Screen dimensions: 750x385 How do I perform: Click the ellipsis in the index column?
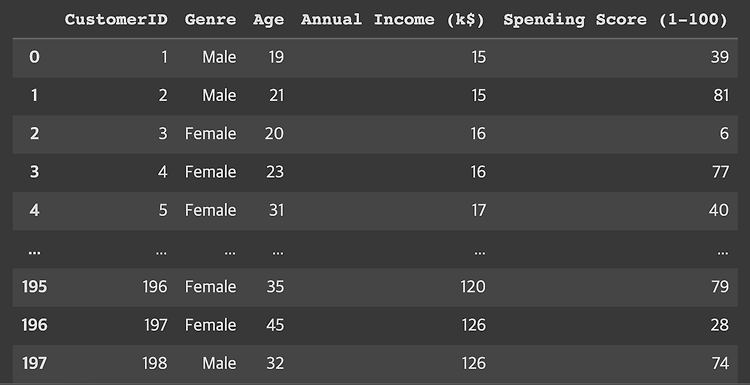click(34, 252)
